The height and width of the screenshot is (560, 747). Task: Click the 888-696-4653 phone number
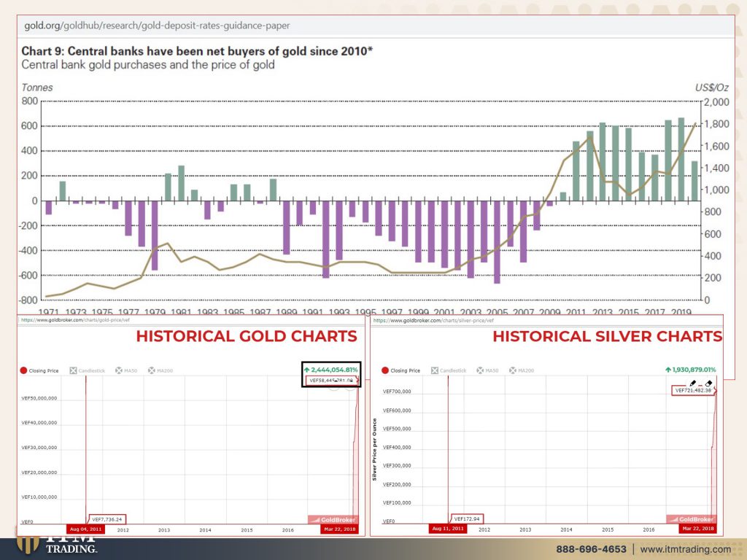coord(591,549)
